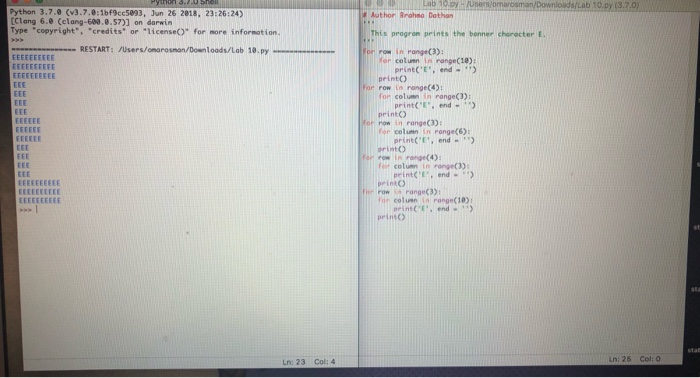
Task: Click 'Col: 4' in the shell status bar
Action: [x=325, y=361]
